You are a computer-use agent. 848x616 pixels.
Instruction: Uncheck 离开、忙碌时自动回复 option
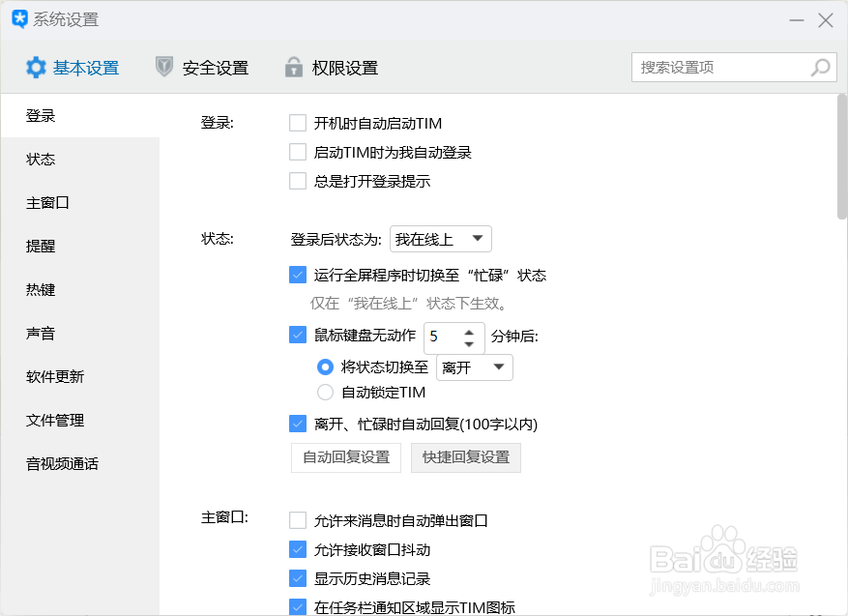298,424
